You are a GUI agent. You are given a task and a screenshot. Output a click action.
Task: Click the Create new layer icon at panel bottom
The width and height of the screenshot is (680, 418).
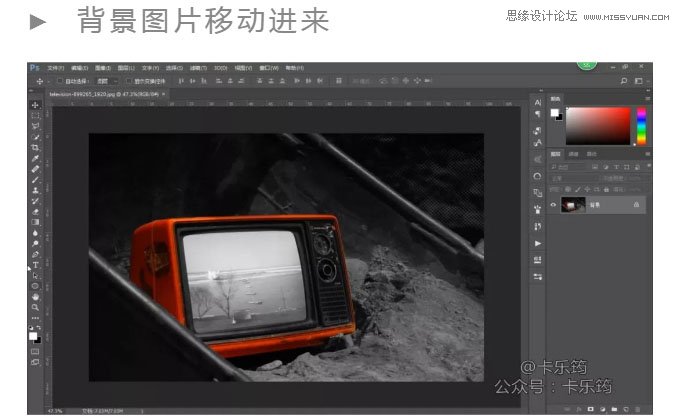[x=626, y=409]
